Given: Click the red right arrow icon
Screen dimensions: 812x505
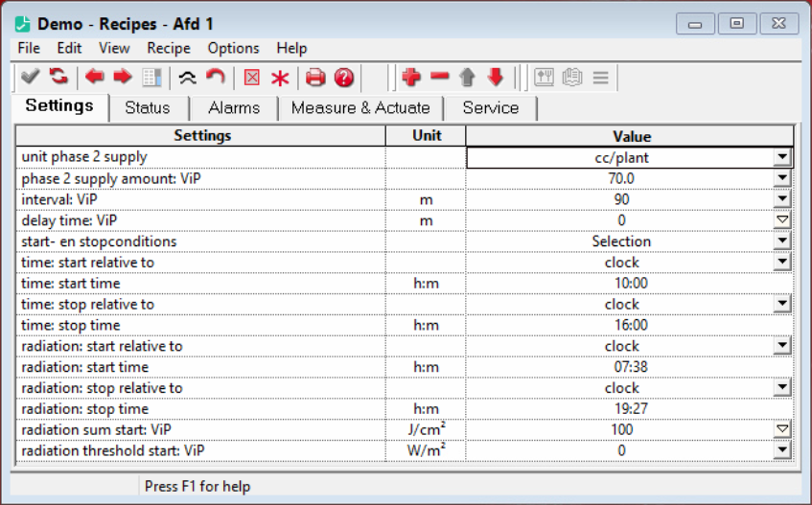Looking at the screenshot, I should pyautogui.click(x=122, y=77).
